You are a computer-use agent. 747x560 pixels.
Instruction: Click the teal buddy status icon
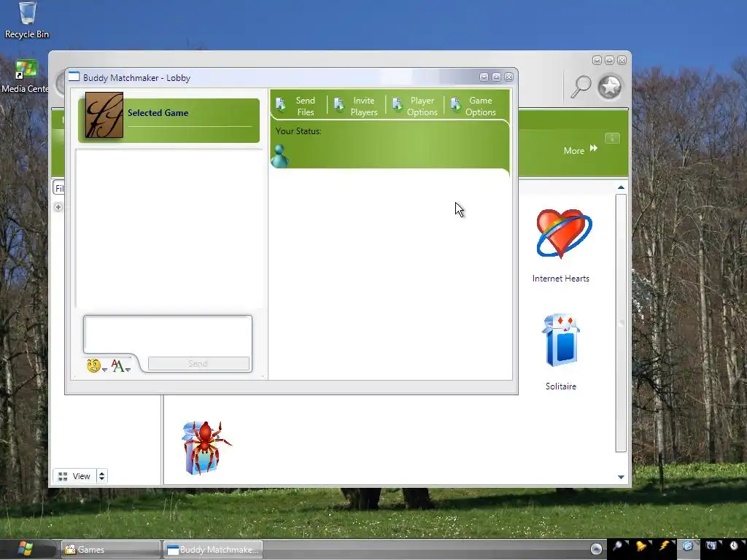click(279, 156)
